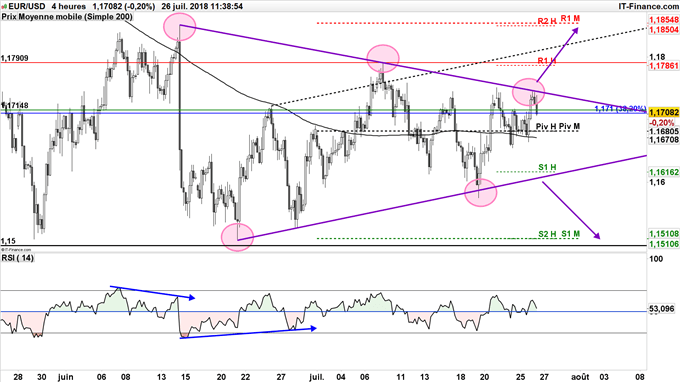The height and width of the screenshot is (382, 680).
Task: Click the green '1,15108' price tag
Action: pos(664,234)
